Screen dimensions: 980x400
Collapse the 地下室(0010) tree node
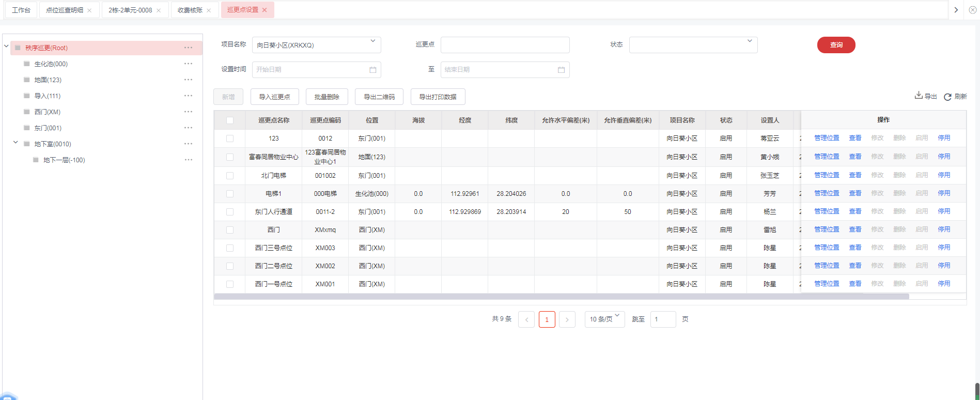(15, 143)
